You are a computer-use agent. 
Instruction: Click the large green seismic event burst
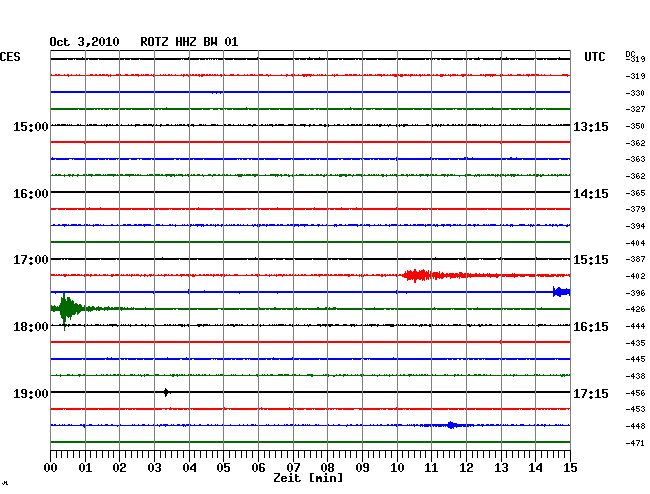[x=66, y=309]
